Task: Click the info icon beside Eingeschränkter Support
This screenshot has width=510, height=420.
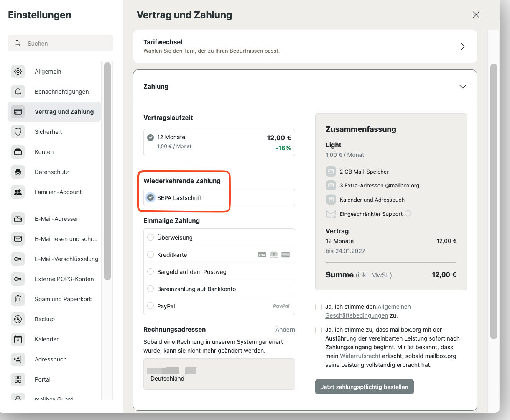Action: click(408, 214)
